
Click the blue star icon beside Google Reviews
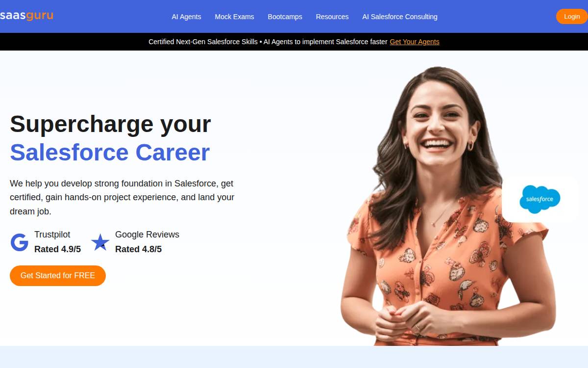pos(100,242)
